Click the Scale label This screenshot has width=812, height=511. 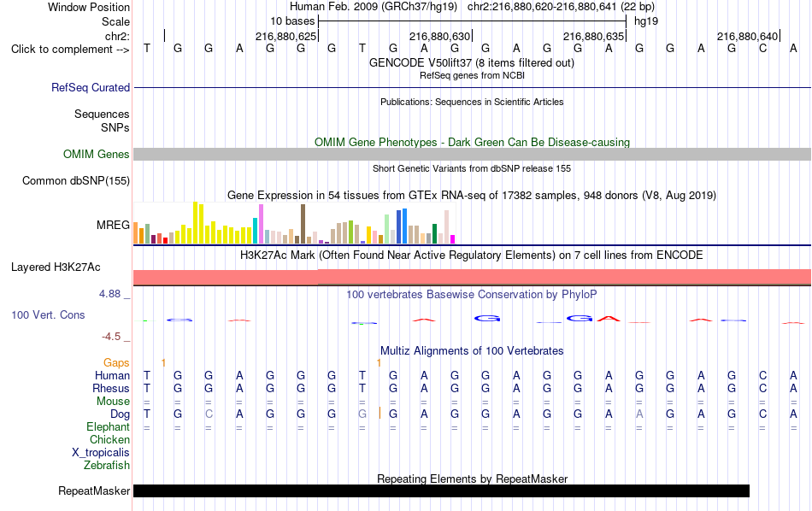(115, 21)
